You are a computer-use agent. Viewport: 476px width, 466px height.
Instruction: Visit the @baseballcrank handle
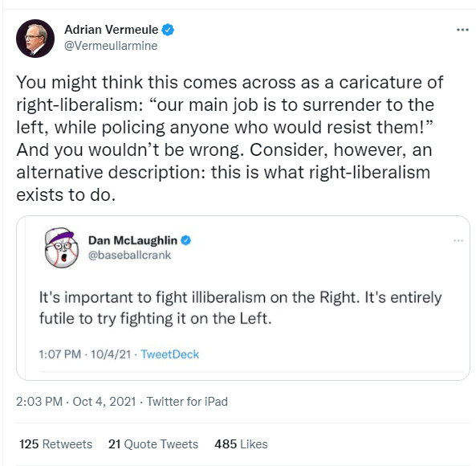(x=129, y=255)
